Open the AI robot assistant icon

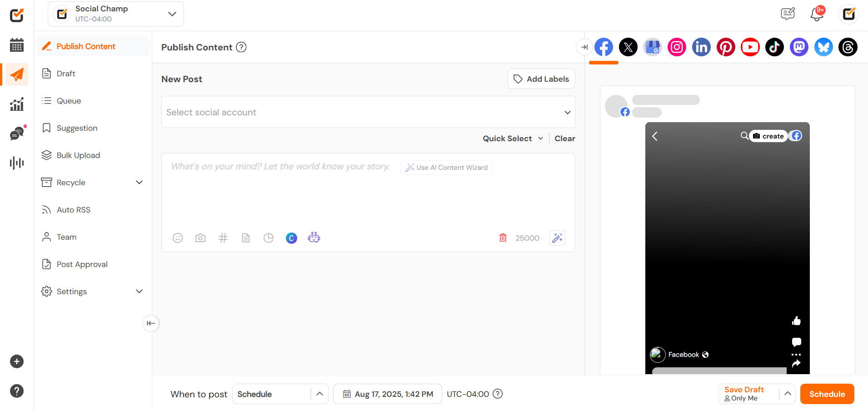pyautogui.click(x=314, y=237)
